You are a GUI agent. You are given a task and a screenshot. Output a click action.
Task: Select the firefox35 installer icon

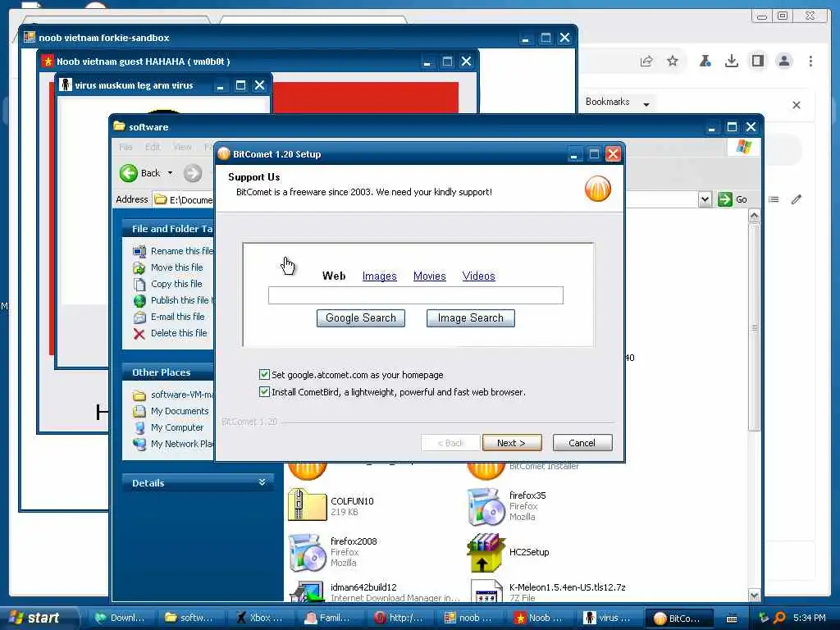pyautogui.click(x=486, y=506)
